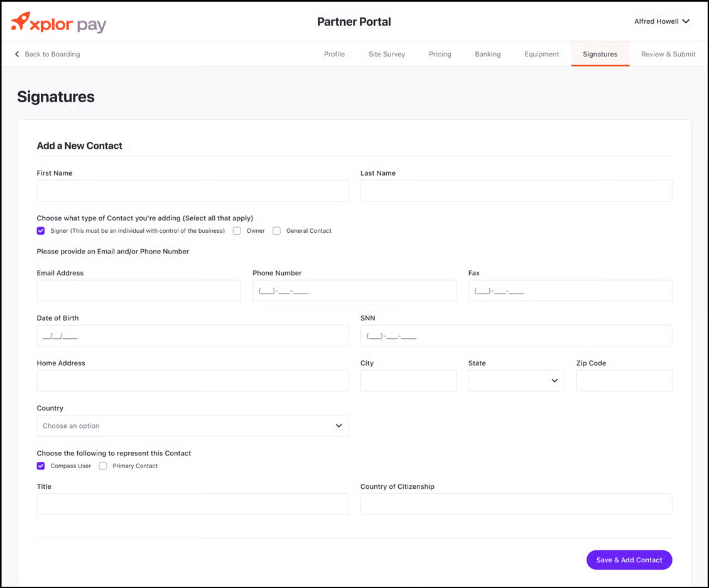
Task: Click the Xplor Pay rocket logo
Action: (x=21, y=22)
